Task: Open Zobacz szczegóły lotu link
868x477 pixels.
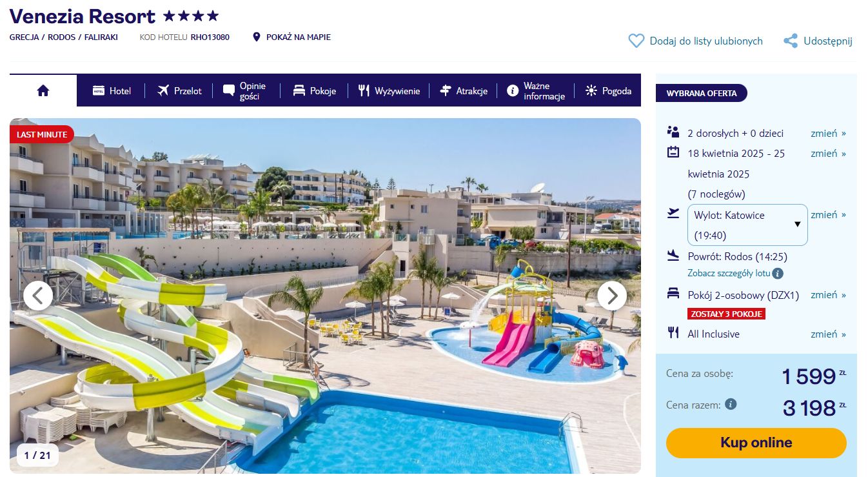Action: click(729, 273)
